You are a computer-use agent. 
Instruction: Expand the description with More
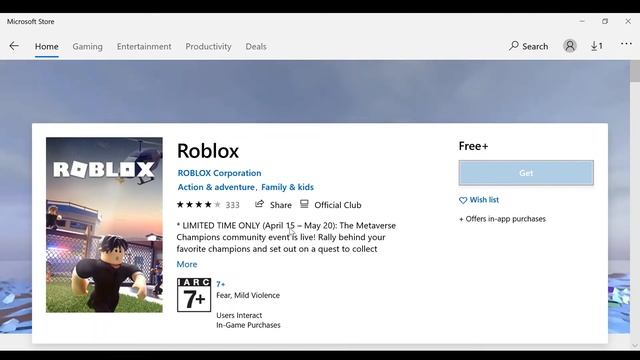pyautogui.click(x=187, y=264)
